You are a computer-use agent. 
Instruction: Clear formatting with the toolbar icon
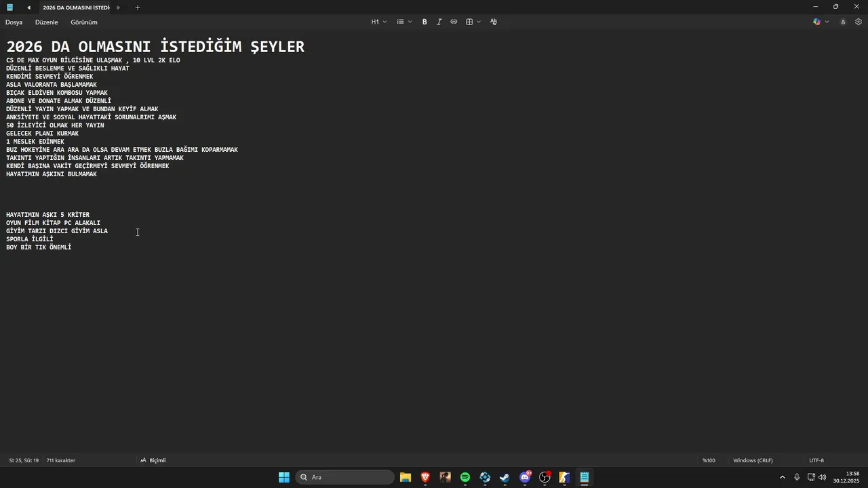[494, 22]
